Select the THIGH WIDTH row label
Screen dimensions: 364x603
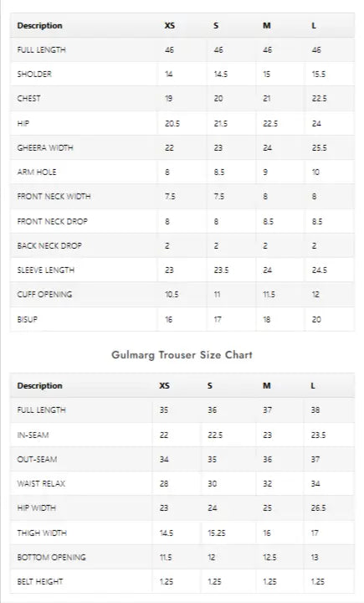click(42, 533)
